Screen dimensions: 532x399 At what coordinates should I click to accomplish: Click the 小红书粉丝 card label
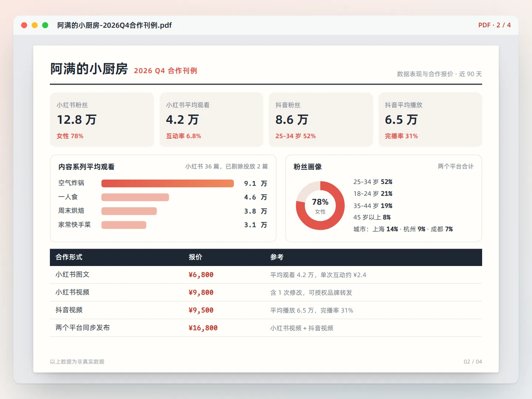[x=72, y=105]
